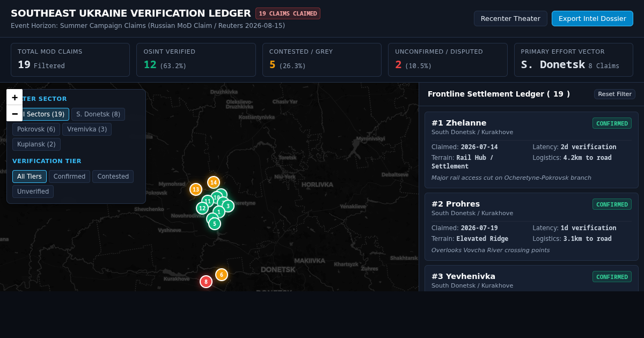Click Contested / Grey stat card
644x338 pixels.
click(322, 60)
